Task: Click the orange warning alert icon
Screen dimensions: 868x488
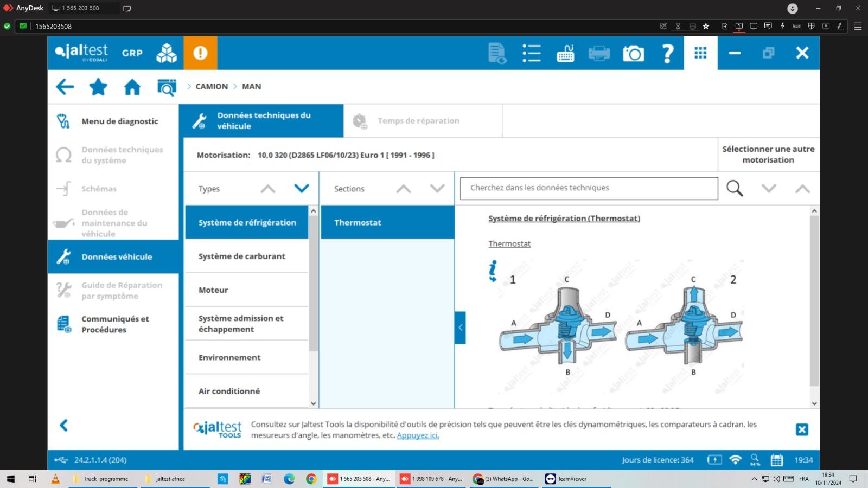Action: click(x=200, y=53)
